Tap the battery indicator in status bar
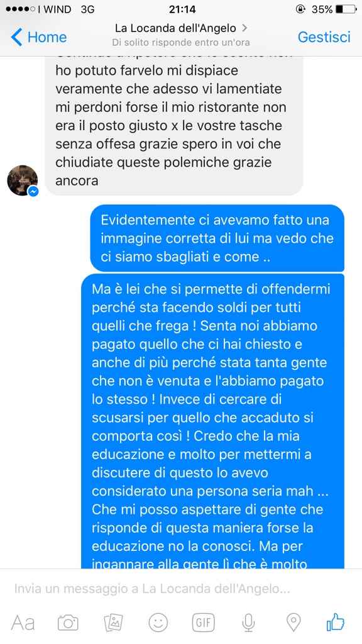Screen dimensions: 362x644 [346, 9]
